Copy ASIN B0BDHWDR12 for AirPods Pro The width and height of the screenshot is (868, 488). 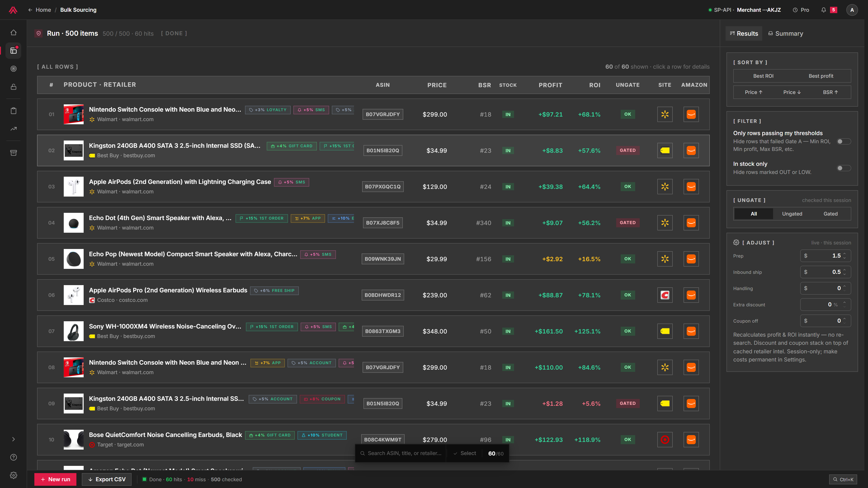(x=383, y=295)
